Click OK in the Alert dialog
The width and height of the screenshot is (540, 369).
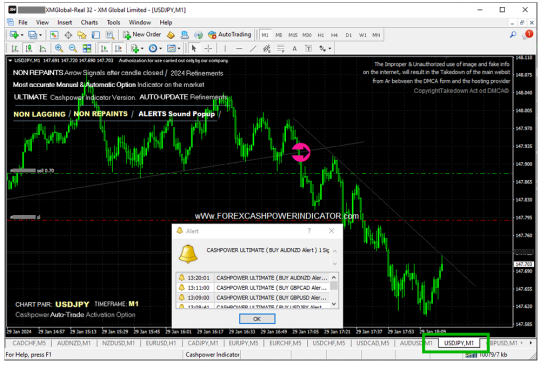pos(257,319)
